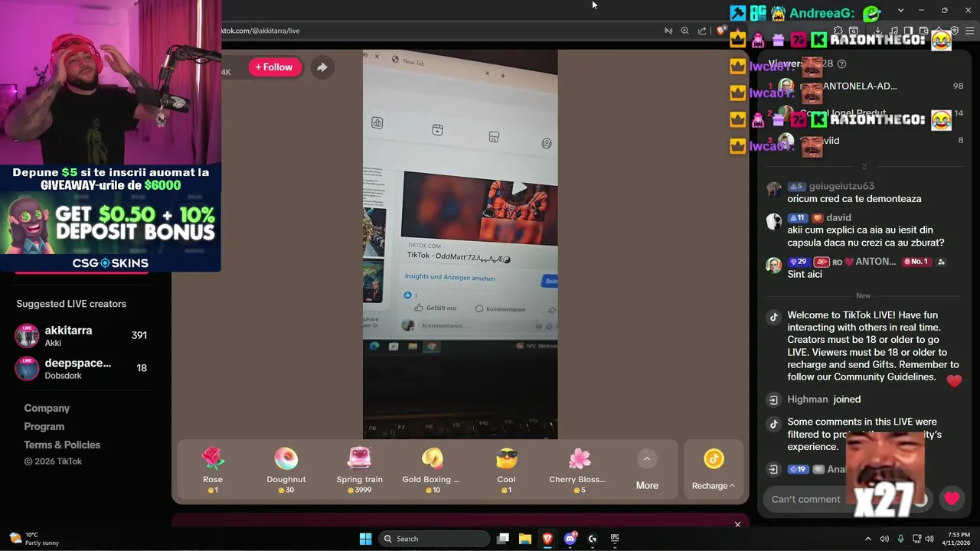Open the Program footer link
980x551 pixels.
pyautogui.click(x=44, y=427)
